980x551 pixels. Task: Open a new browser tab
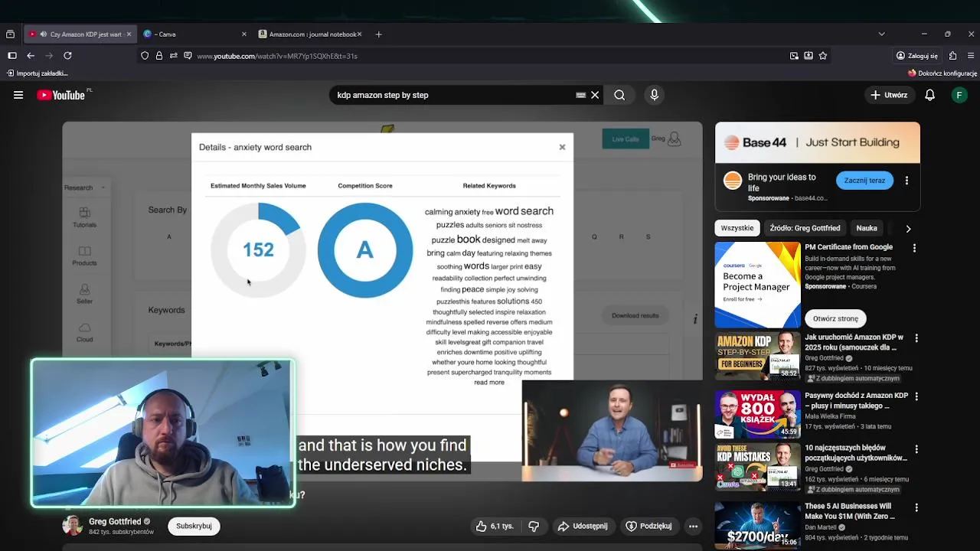[x=378, y=34]
